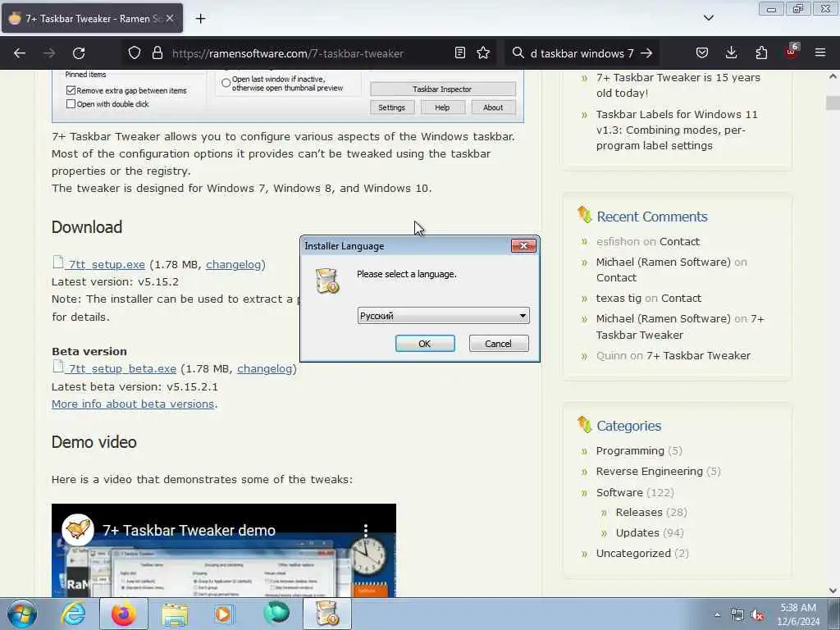The width and height of the screenshot is (840, 630).
Task: Open changelog link for the beta version
Action: coord(265,368)
